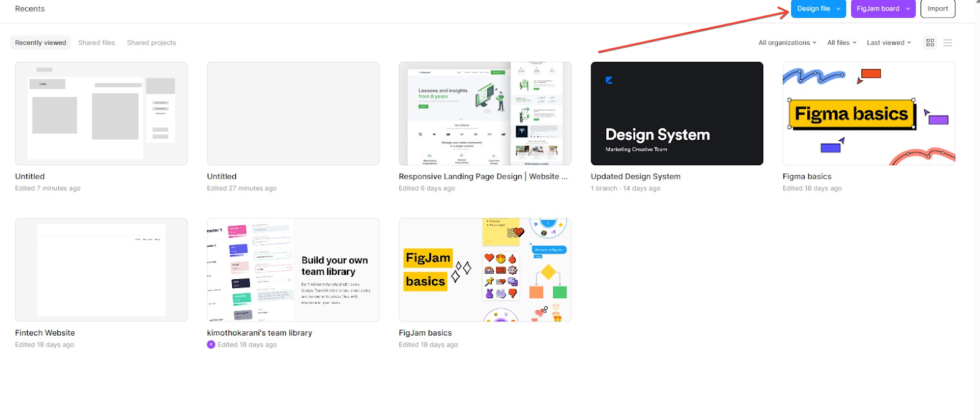Viewport: 980px width, 420px height.
Task: Click 'Updated Design System' file name
Action: (x=635, y=176)
